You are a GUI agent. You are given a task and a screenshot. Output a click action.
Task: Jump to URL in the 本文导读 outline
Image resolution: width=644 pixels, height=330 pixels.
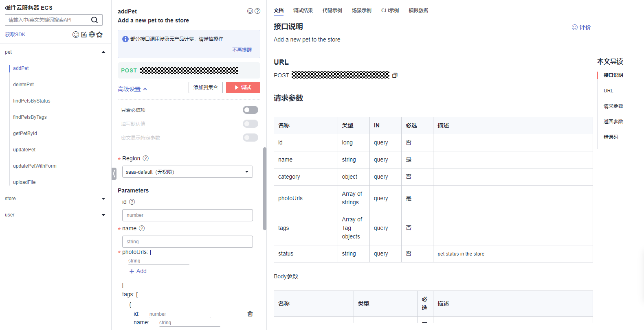coord(608,91)
